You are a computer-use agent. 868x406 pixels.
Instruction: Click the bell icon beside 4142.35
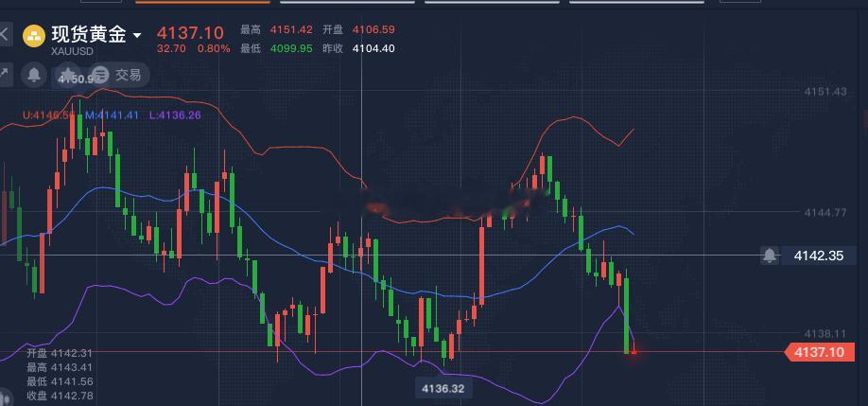tap(770, 256)
